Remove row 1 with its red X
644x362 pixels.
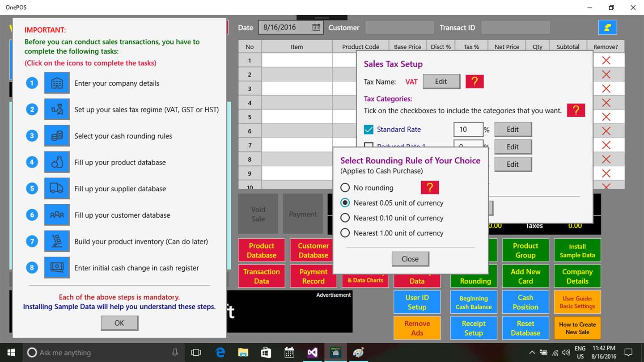(x=606, y=60)
